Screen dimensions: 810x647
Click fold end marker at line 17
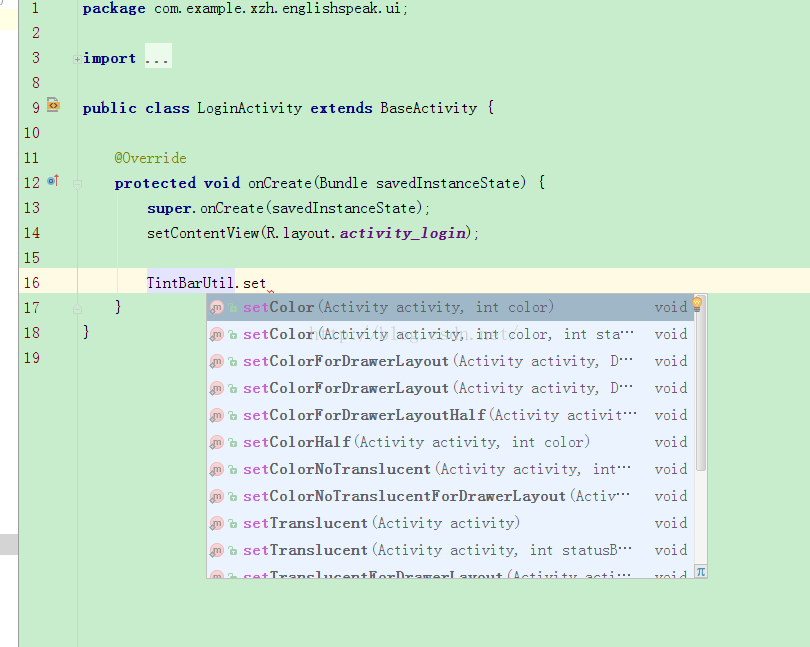pos(77,309)
